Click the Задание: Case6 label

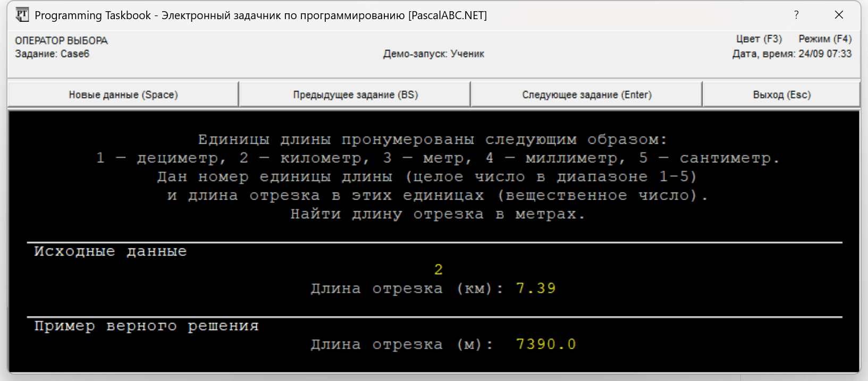(x=52, y=54)
